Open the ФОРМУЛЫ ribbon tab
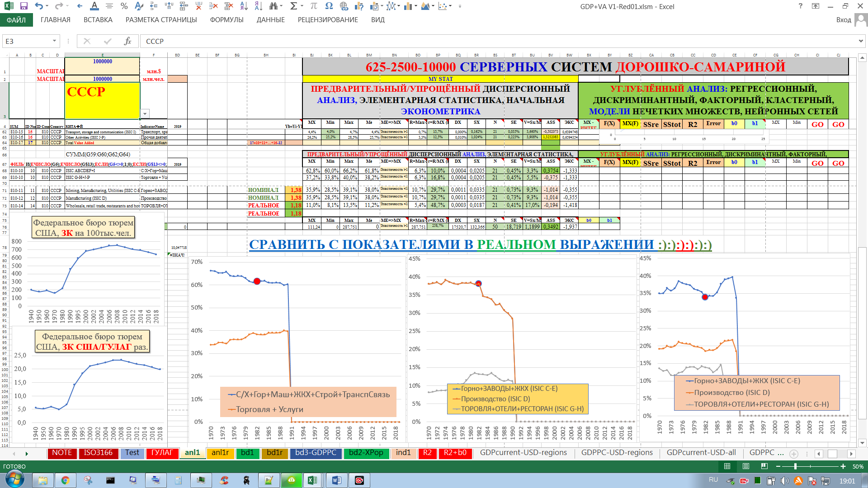Viewport: 868px width, 488px height. point(226,20)
